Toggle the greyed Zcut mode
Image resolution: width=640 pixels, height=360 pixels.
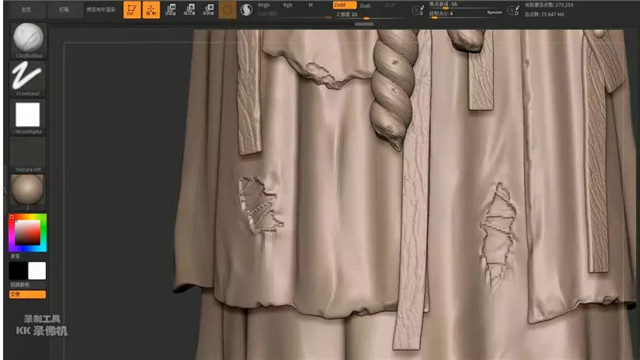click(x=390, y=5)
